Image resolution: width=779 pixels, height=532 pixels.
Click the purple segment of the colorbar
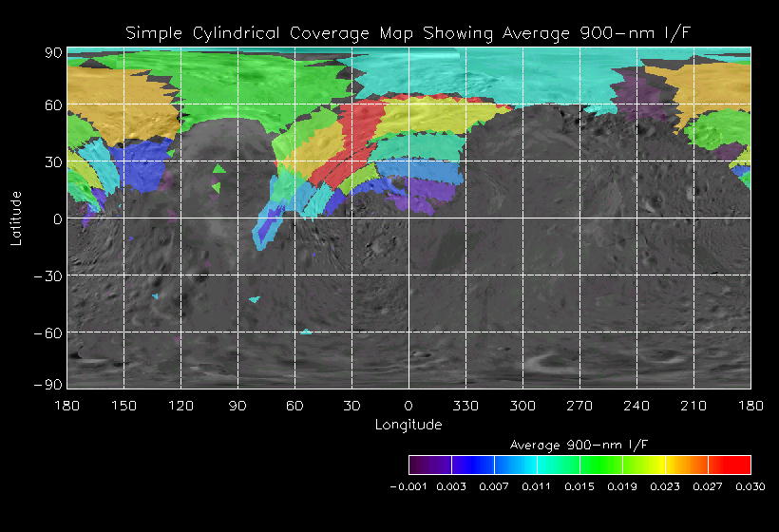(x=430, y=465)
